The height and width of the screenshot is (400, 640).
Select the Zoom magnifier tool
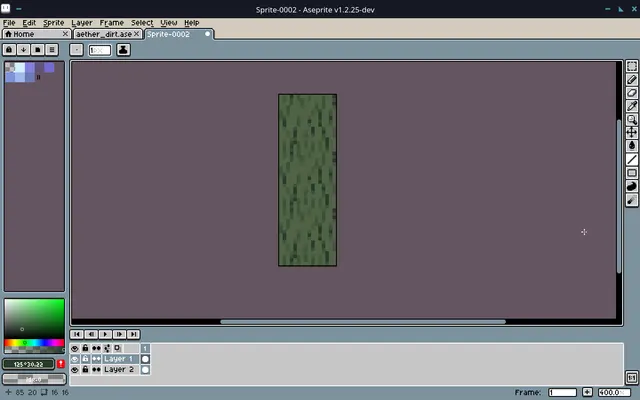click(632, 120)
